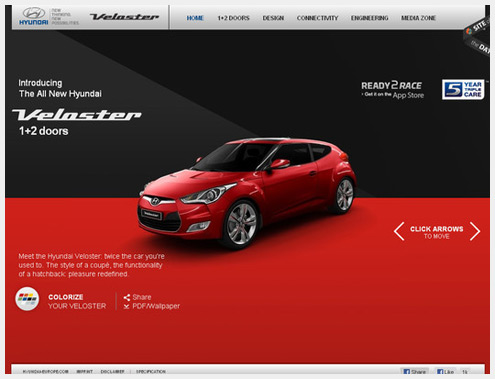The width and height of the screenshot is (495, 379).
Task: Click the Share icon link
Action: tap(137, 297)
